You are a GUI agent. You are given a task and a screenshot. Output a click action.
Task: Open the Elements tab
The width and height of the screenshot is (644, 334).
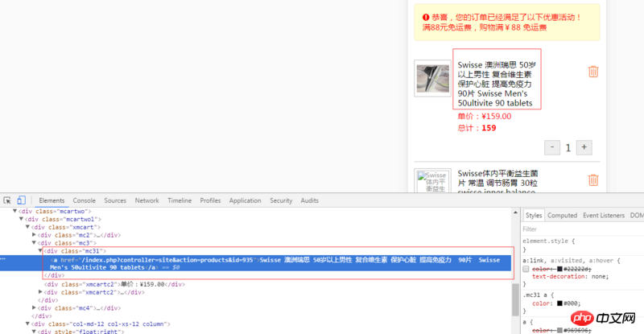[x=52, y=200]
